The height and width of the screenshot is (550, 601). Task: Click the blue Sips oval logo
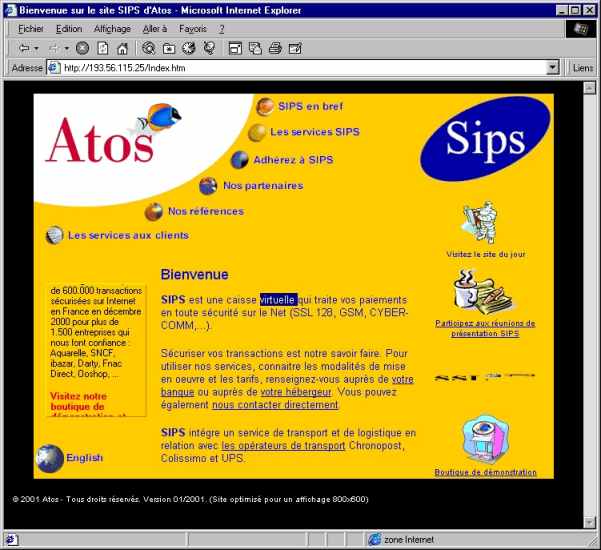tap(485, 139)
